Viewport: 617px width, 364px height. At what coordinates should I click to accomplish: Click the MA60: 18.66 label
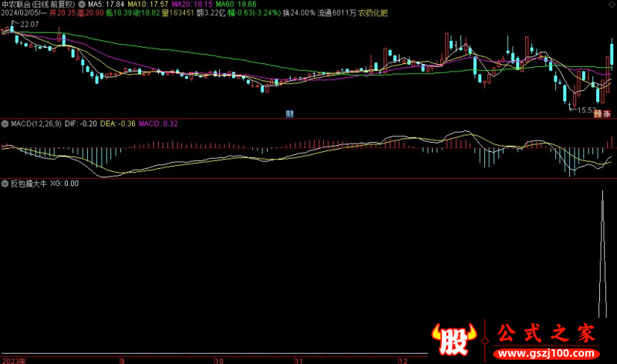pos(236,5)
